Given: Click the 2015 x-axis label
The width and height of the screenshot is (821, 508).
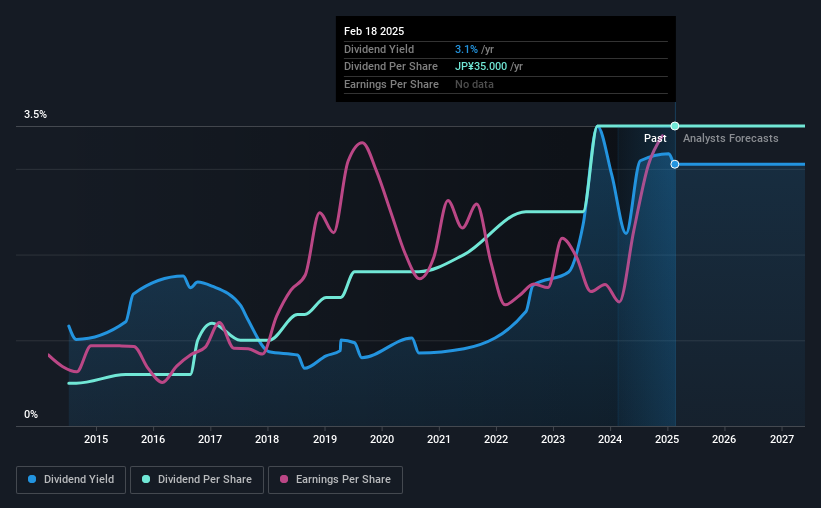Looking at the screenshot, I should [96, 439].
